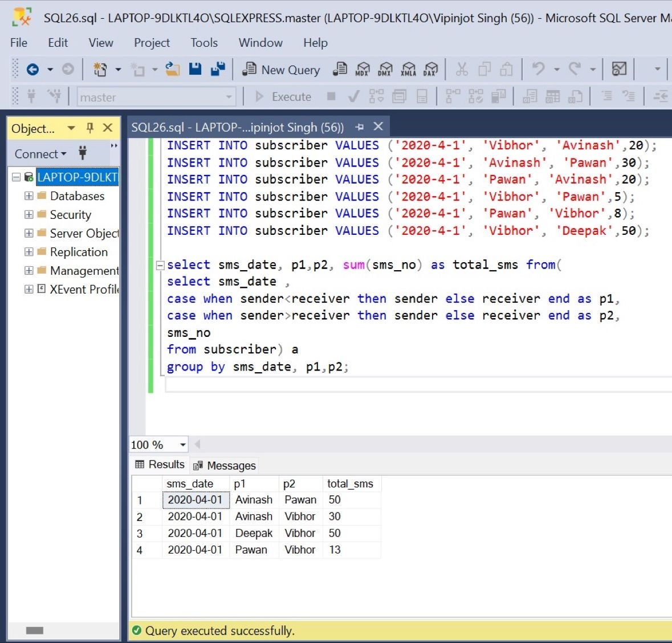Collapse the select query code block
Screen dimensions: 672x643
[x=160, y=265]
